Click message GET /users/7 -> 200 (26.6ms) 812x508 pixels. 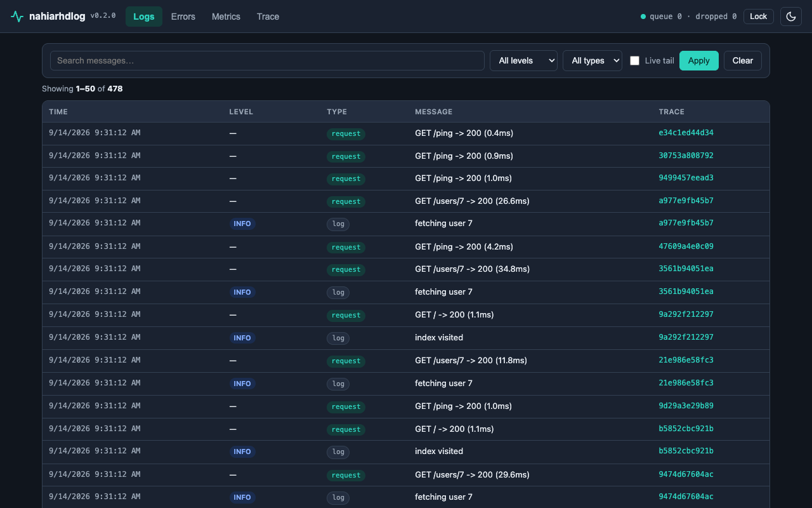pyautogui.click(x=472, y=201)
